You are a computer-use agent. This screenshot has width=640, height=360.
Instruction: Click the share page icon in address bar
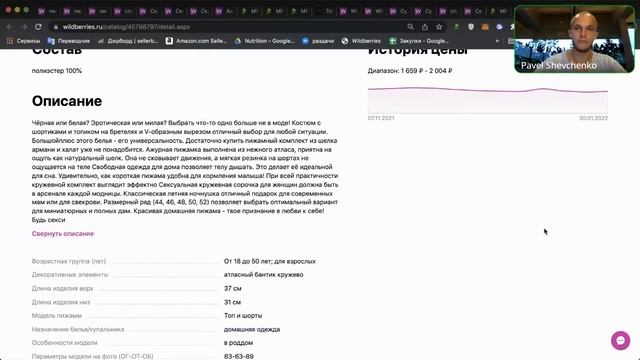coord(425,27)
